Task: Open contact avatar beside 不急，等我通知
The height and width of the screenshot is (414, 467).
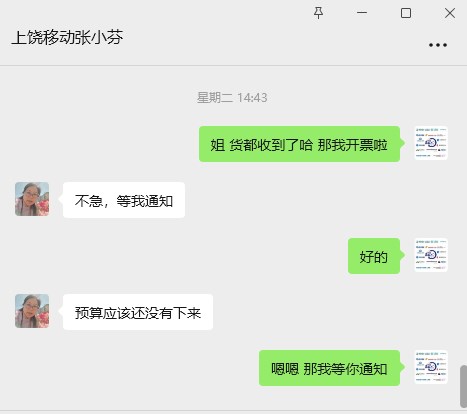Action: 32,199
